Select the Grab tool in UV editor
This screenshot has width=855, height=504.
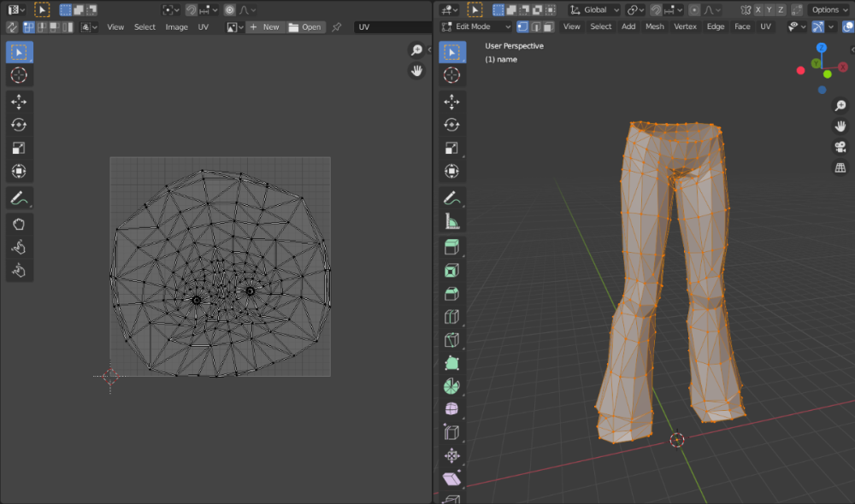coord(19,224)
